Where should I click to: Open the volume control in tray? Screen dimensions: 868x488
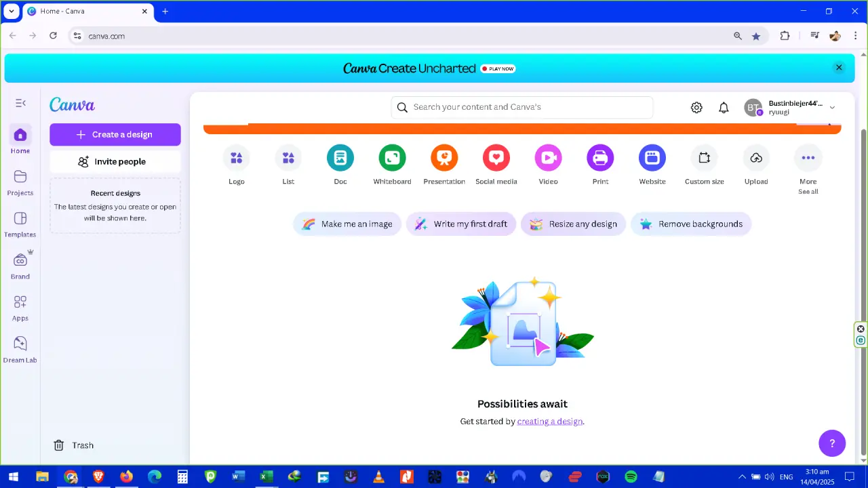[770, 477]
